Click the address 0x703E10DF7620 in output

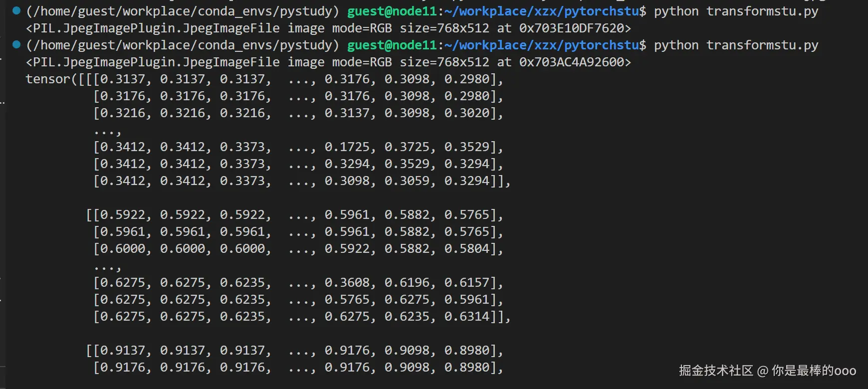(571, 28)
